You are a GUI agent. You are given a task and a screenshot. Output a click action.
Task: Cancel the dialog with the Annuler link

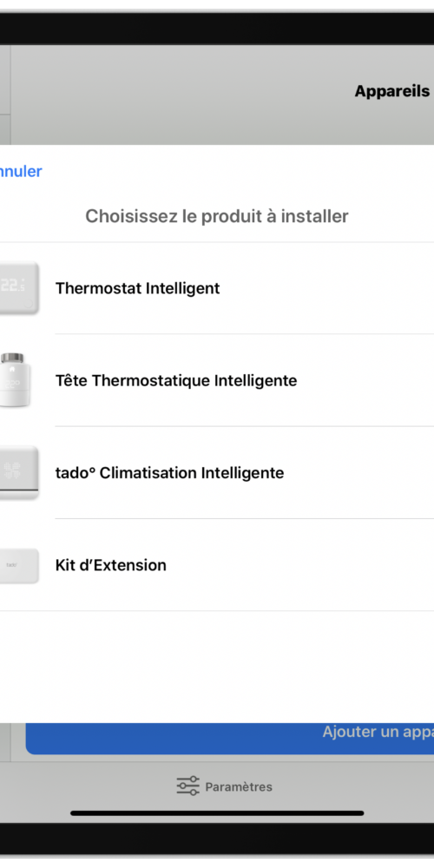pos(21,171)
